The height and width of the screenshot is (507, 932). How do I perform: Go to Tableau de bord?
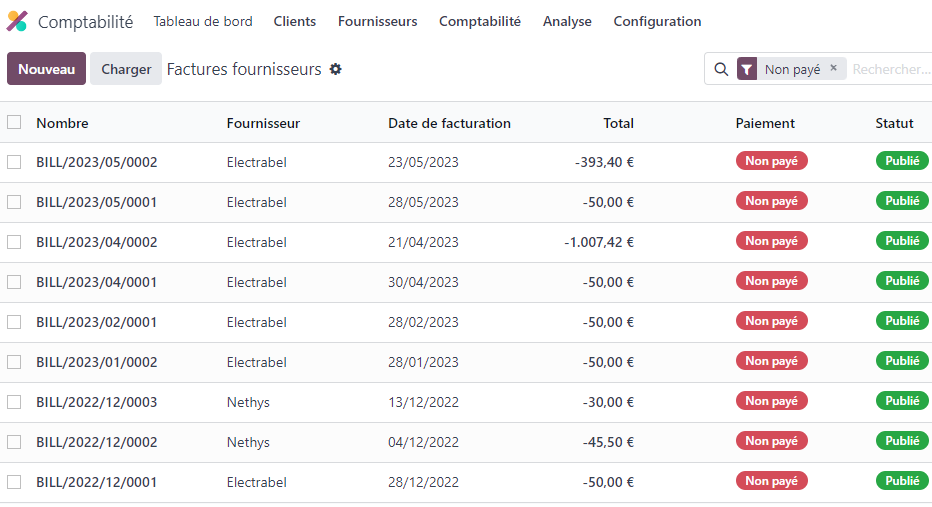click(x=203, y=21)
